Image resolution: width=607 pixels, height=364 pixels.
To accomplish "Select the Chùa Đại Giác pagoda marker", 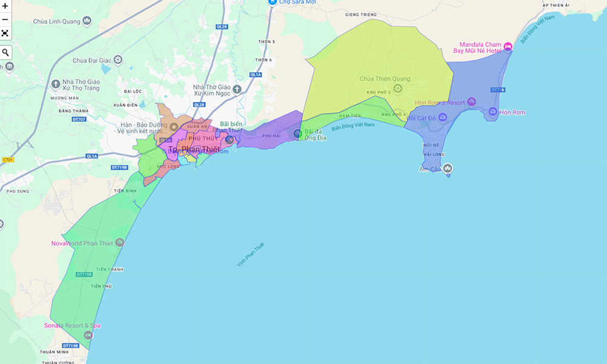I will (118, 60).
